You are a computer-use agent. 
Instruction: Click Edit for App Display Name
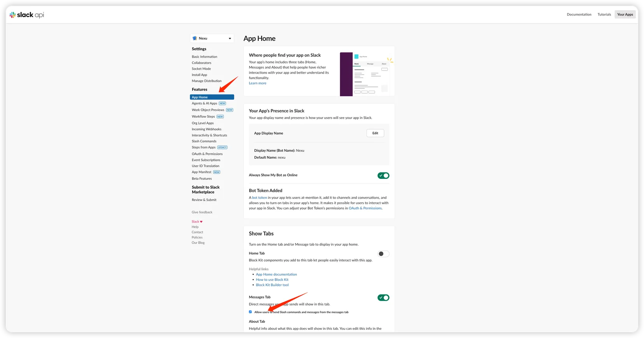tap(375, 133)
